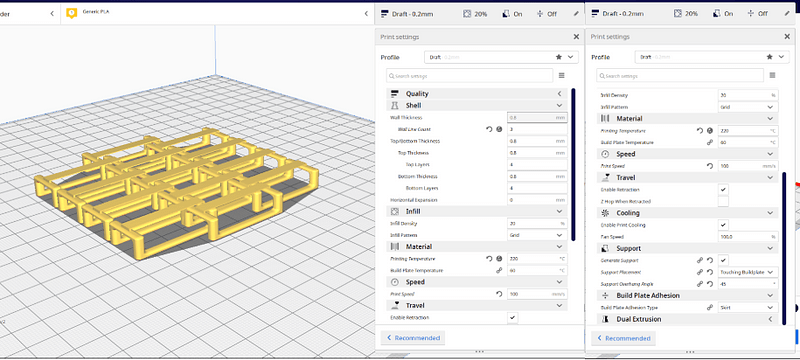800x360 pixels.
Task: Click adhesion Off icon in left panel header
Action: coord(540,14)
